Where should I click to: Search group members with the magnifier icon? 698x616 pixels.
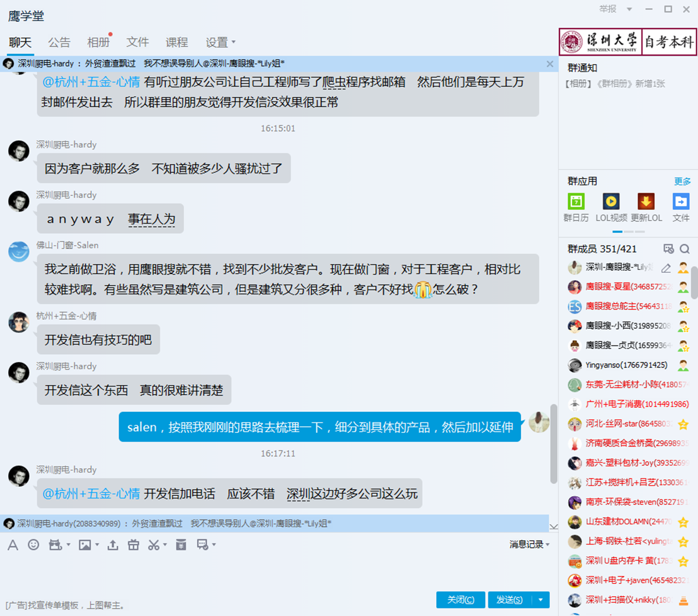[x=685, y=249]
